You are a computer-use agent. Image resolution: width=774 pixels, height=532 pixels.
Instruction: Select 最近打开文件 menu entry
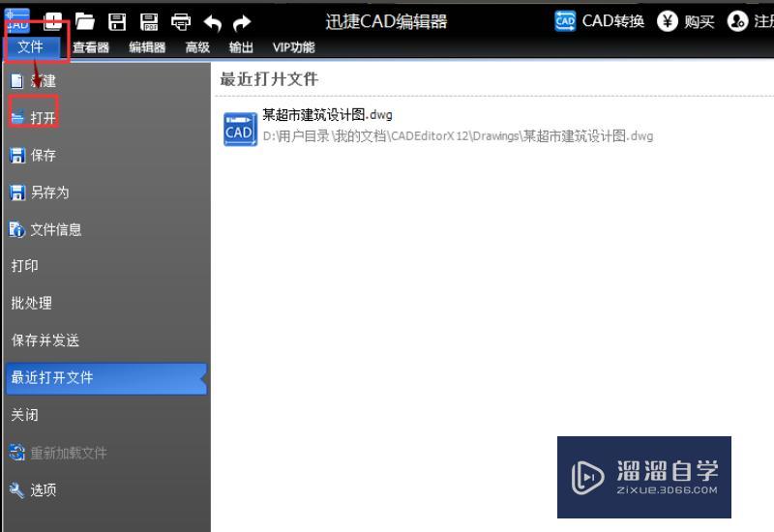click(x=106, y=378)
